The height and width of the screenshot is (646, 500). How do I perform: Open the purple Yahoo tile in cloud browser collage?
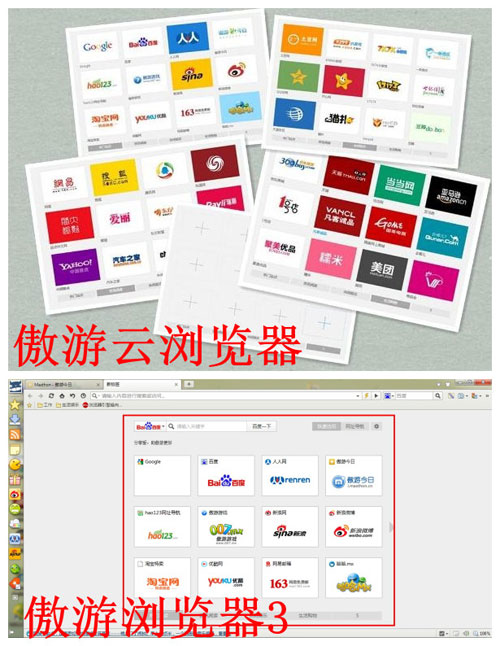(75, 267)
